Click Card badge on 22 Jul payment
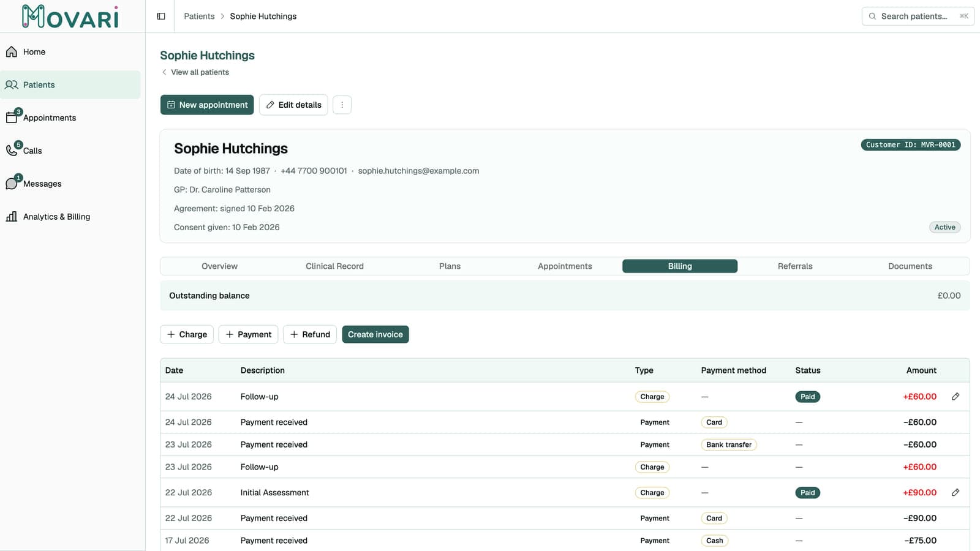980x551 pixels. [x=714, y=519]
